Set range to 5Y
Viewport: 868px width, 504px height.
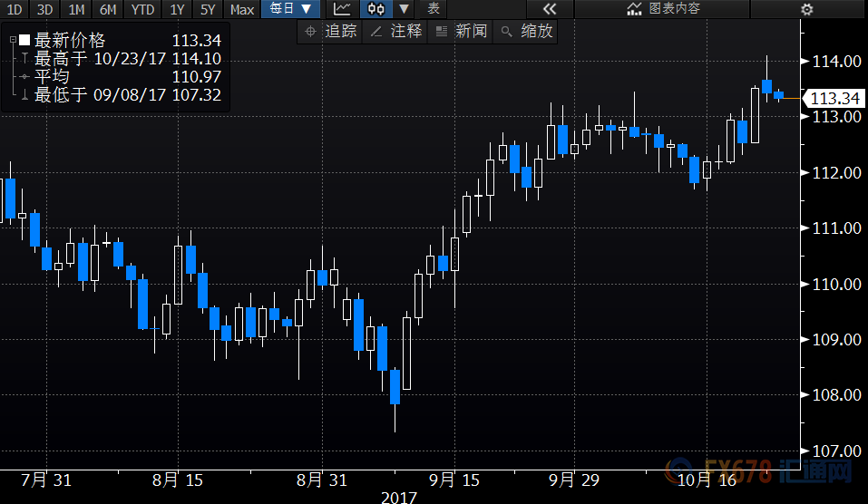pyautogui.click(x=208, y=9)
